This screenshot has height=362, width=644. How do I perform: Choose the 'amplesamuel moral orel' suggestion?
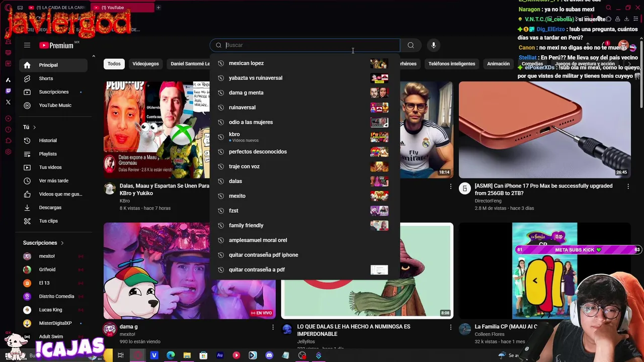click(x=305, y=240)
